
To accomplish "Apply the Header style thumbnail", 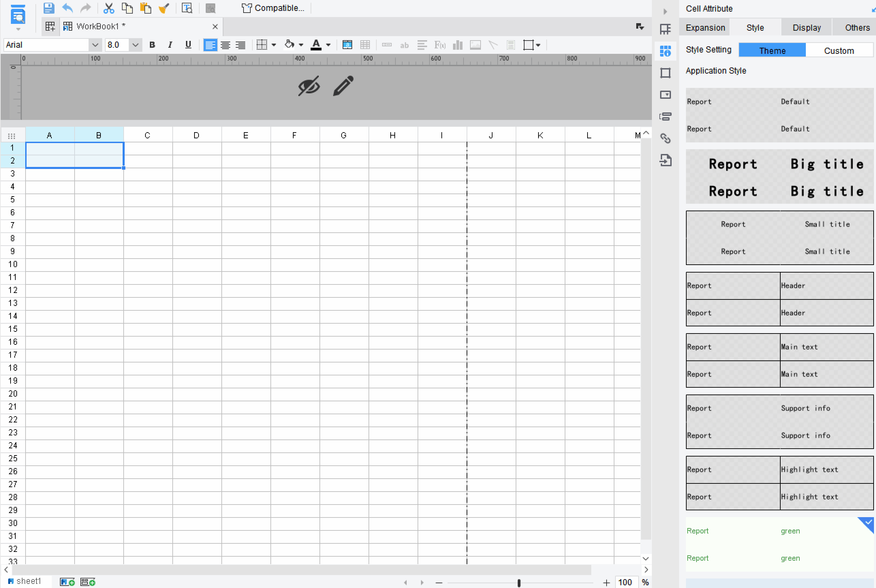I will pos(780,299).
